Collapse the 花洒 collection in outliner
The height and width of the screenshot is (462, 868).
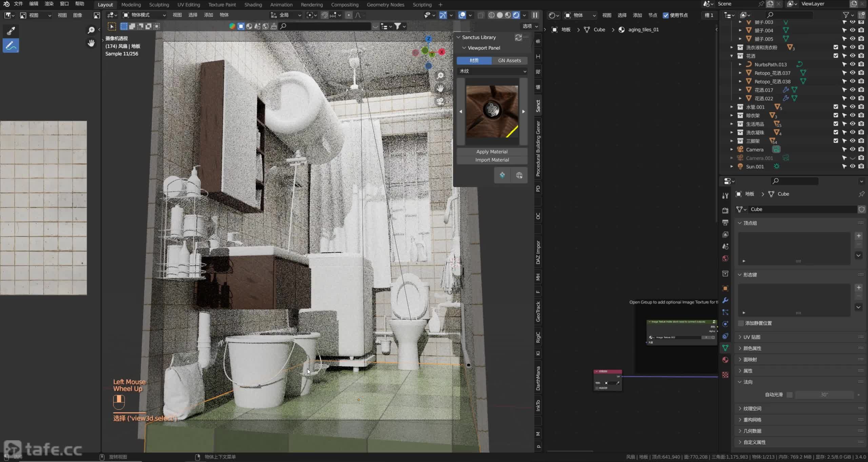732,56
